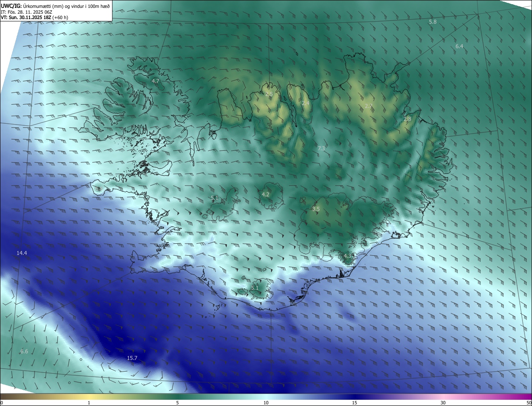Screen dimensions: 532x406
Task: Click the 2.8 value label on the map
Action: point(407,119)
